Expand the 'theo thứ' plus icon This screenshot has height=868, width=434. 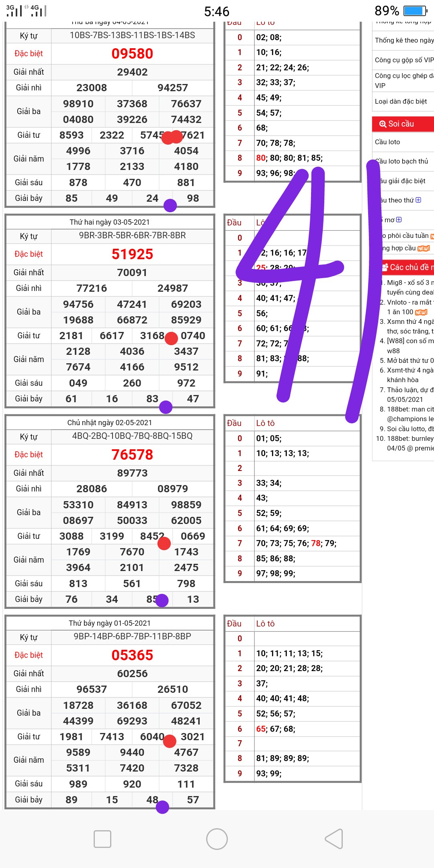418,200
